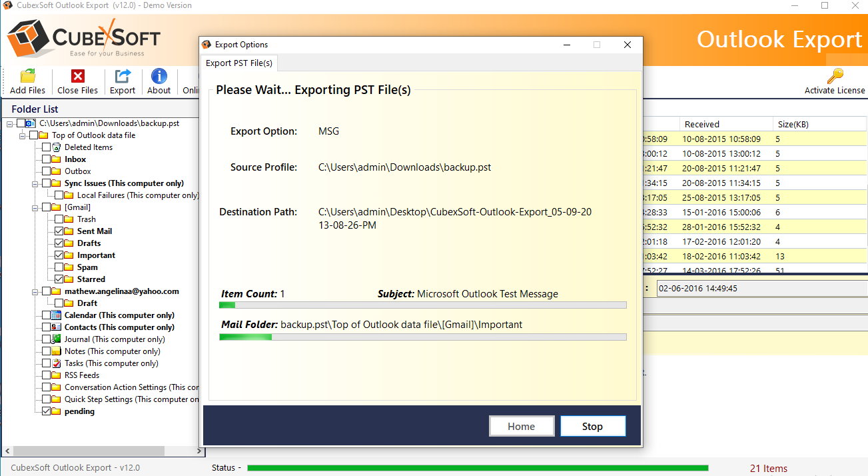Viewport: 868px width, 476px height.
Task: Click the Deleted Items recycle icon
Action: pos(57,147)
